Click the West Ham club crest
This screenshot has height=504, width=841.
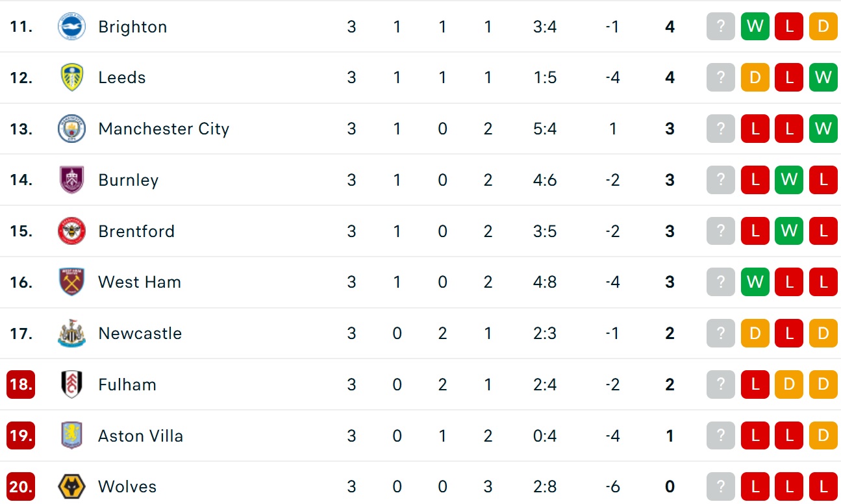[x=71, y=282]
